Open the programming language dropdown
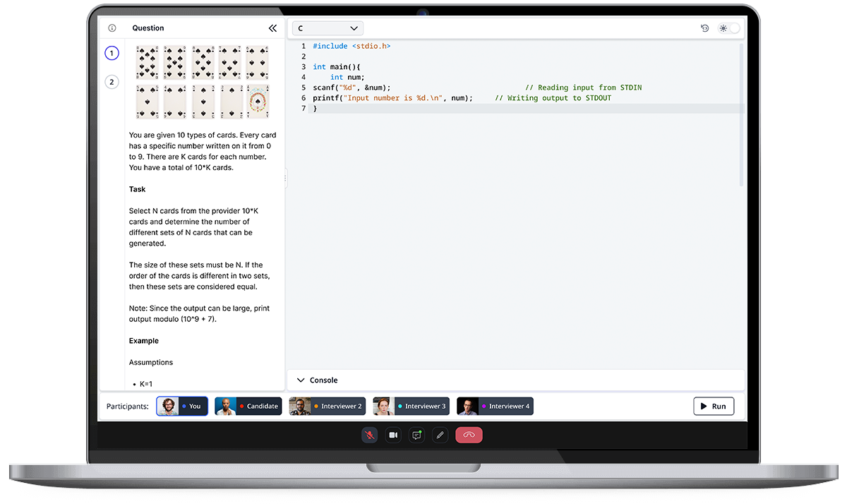This screenshot has width=847, height=504. coord(328,28)
